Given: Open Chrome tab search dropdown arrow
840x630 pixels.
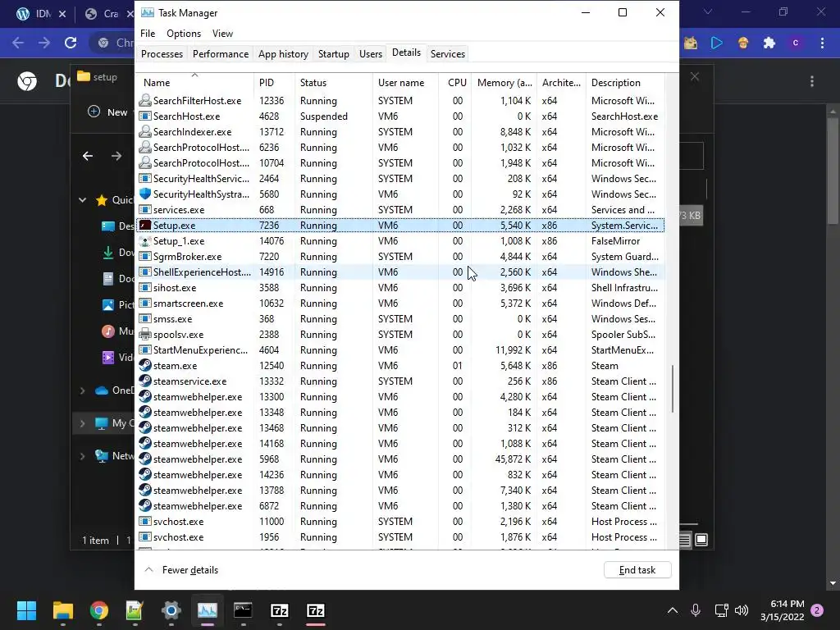Looking at the screenshot, I should pyautogui.click(x=708, y=11).
